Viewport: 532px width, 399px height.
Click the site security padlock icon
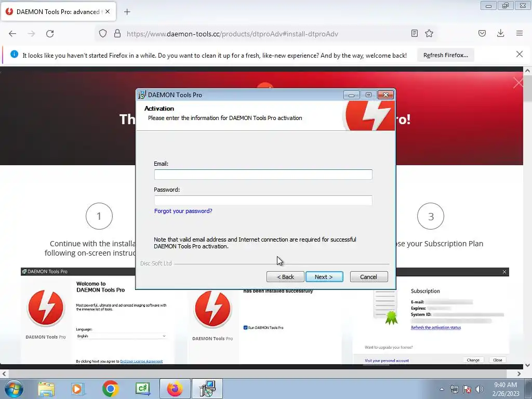click(117, 34)
